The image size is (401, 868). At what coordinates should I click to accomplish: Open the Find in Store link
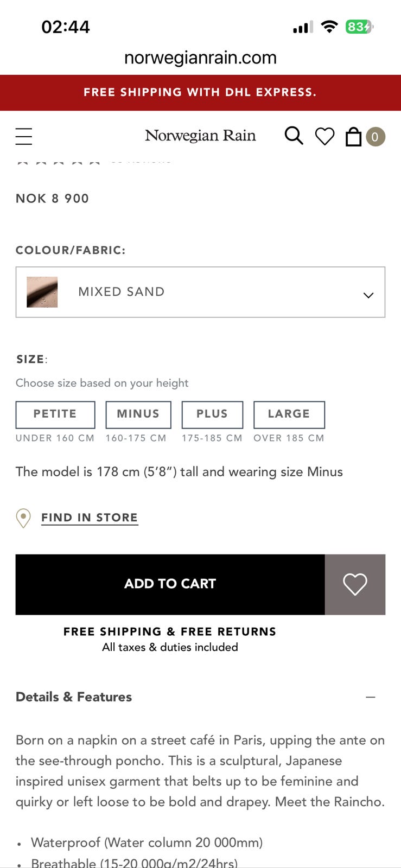tap(90, 518)
